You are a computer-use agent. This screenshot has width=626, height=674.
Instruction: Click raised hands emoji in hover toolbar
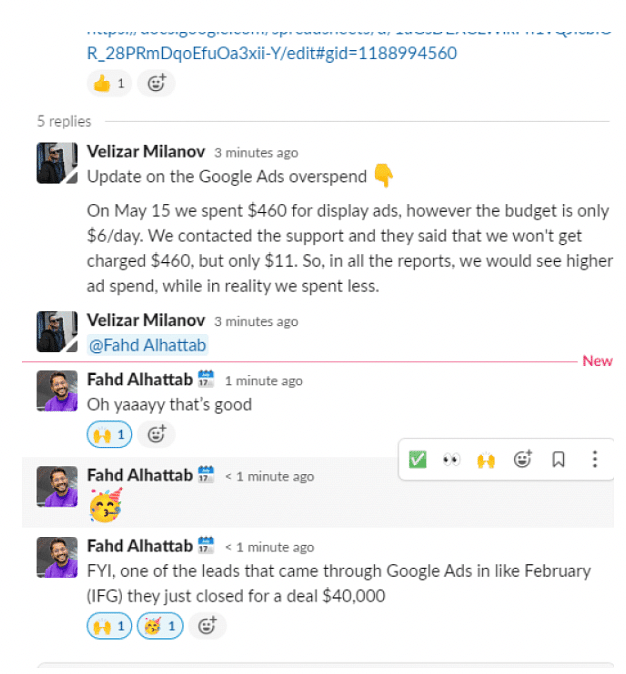[x=486, y=459]
